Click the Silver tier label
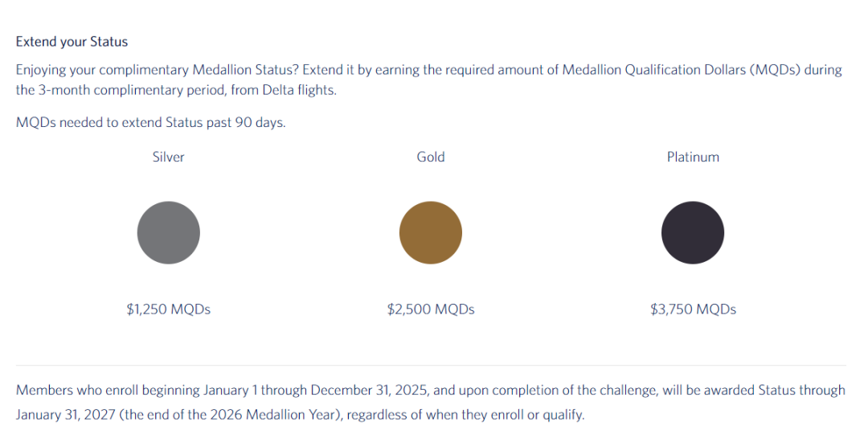The height and width of the screenshot is (438, 868). pos(168,158)
